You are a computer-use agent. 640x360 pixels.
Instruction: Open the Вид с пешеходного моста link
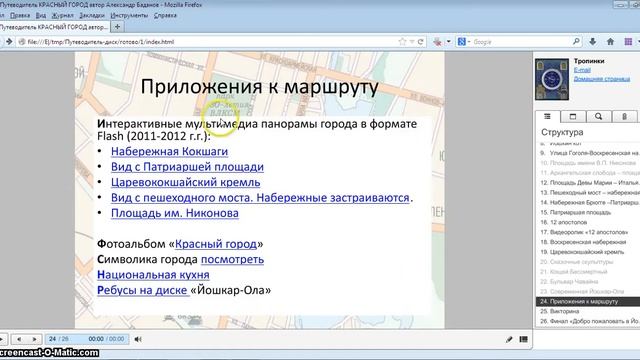(260, 198)
